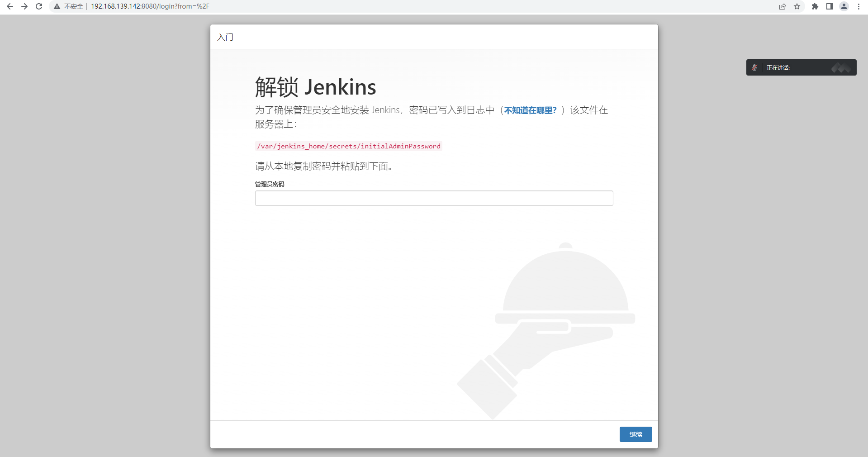Reload the Jenkins login page
Screen dimensions: 868x457
click(39, 6)
